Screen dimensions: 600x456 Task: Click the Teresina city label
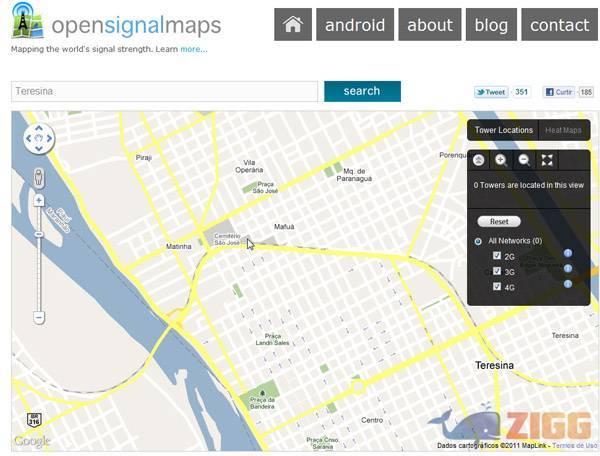(494, 365)
